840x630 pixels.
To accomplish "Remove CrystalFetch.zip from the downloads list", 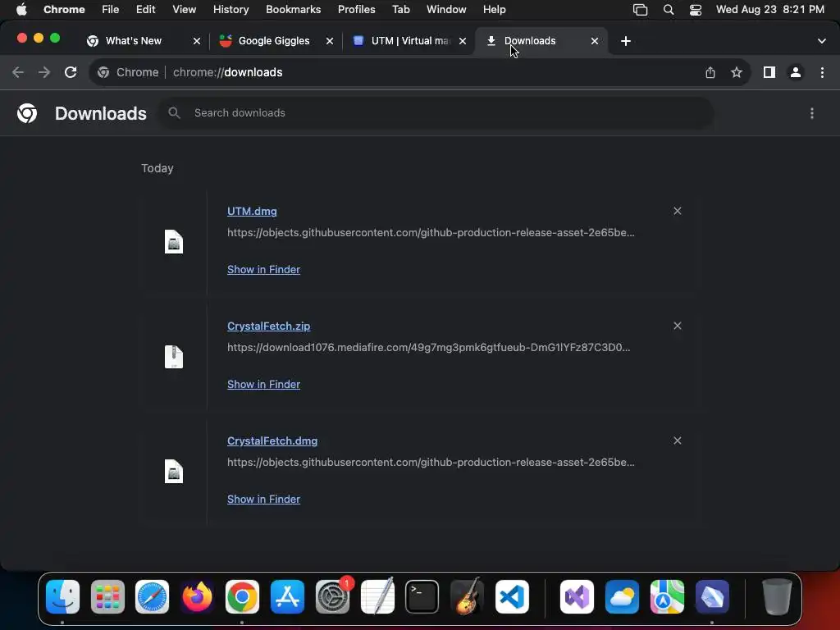I will tap(677, 326).
